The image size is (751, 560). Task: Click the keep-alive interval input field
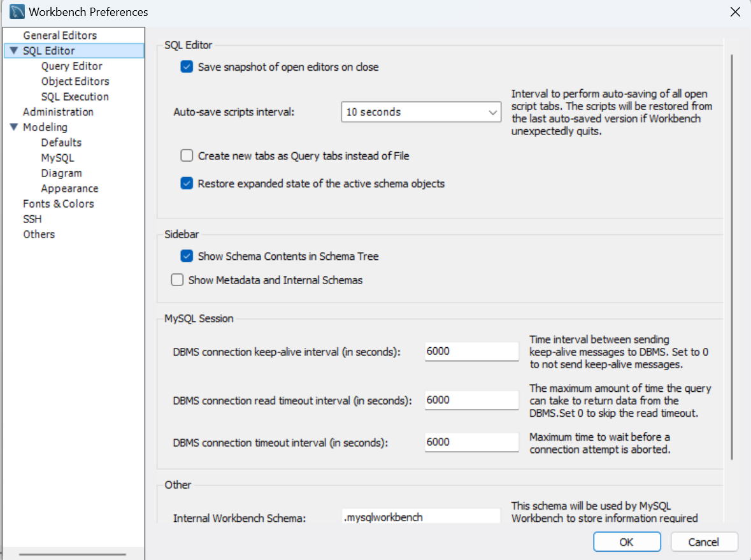point(471,351)
